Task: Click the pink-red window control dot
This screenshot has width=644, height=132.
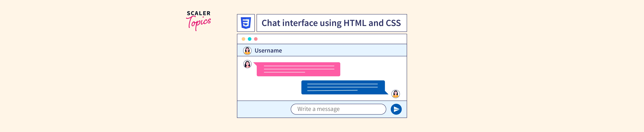Action: (256, 39)
